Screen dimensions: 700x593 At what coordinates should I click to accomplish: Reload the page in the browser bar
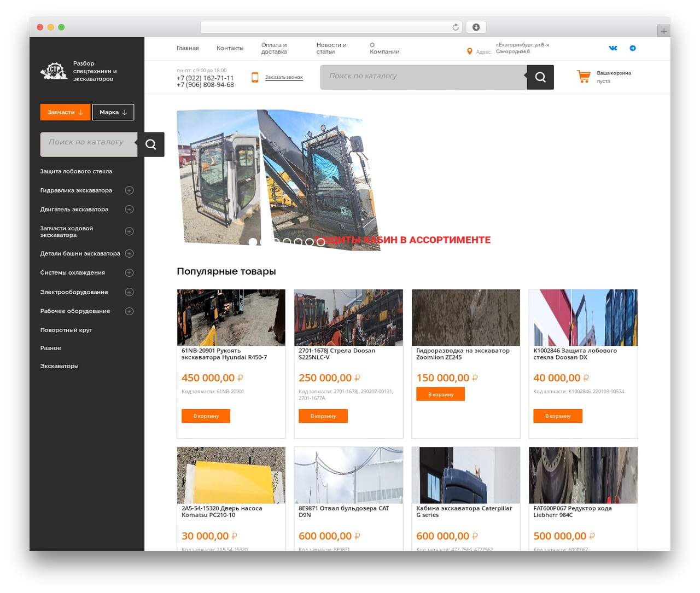point(456,27)
